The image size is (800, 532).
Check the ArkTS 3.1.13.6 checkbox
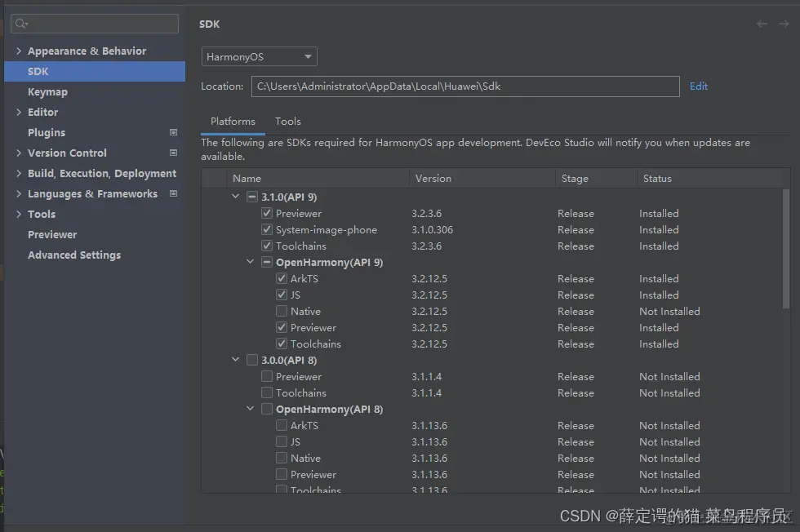tap(282, 425)
